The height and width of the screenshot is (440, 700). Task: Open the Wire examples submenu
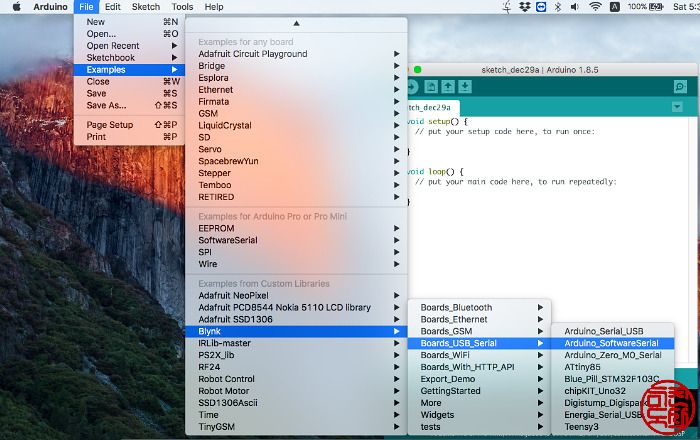(296, 264)
